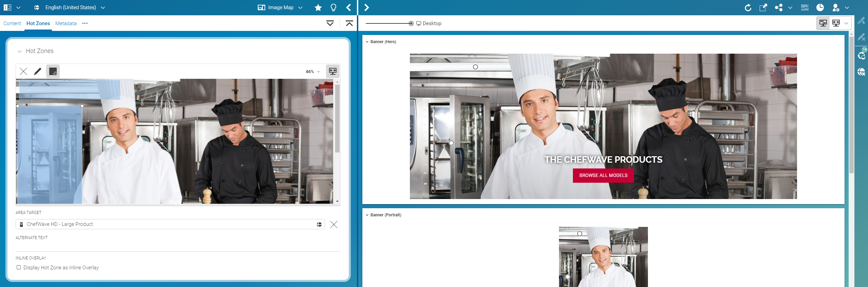Click the clock time travel icon

pyautogui.click(x=820, y=7)
